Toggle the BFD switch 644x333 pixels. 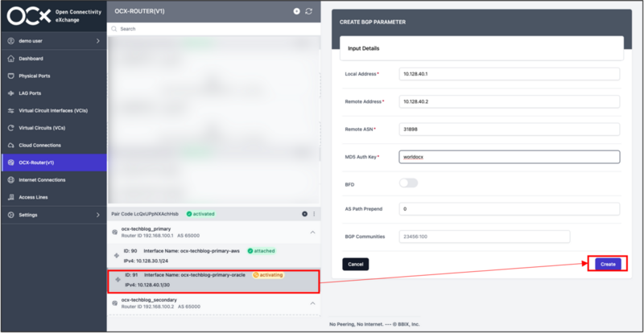tap(408, 183)
